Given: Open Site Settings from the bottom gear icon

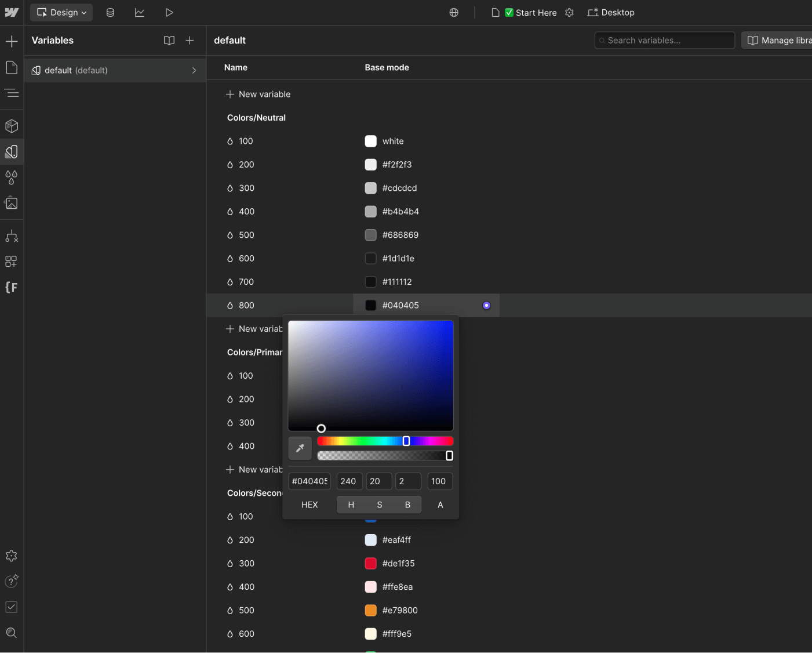Looking at the screenshot, I should click(x=12, y=556).
